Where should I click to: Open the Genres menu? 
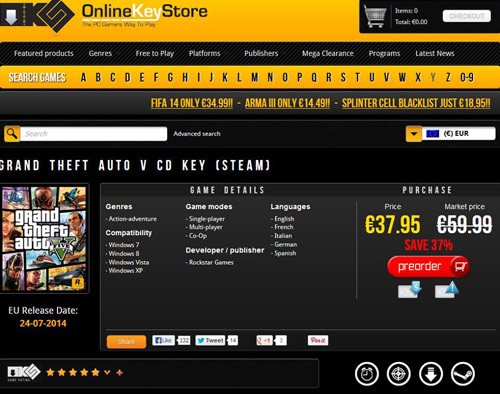click(100, 53)
